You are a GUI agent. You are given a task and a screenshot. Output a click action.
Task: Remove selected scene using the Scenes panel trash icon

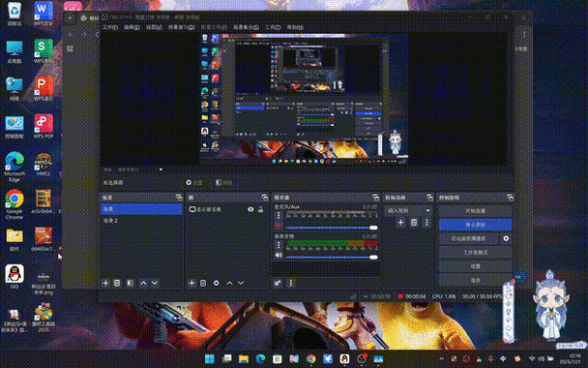point(117,283)
